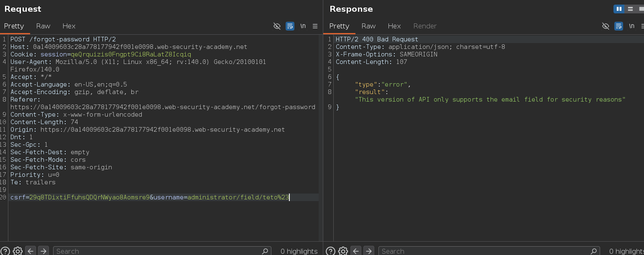The width and height of the screenshot is (644, 255).
Task: Click the '"type":"error"' JSON line
Action: tap(383, 84)
